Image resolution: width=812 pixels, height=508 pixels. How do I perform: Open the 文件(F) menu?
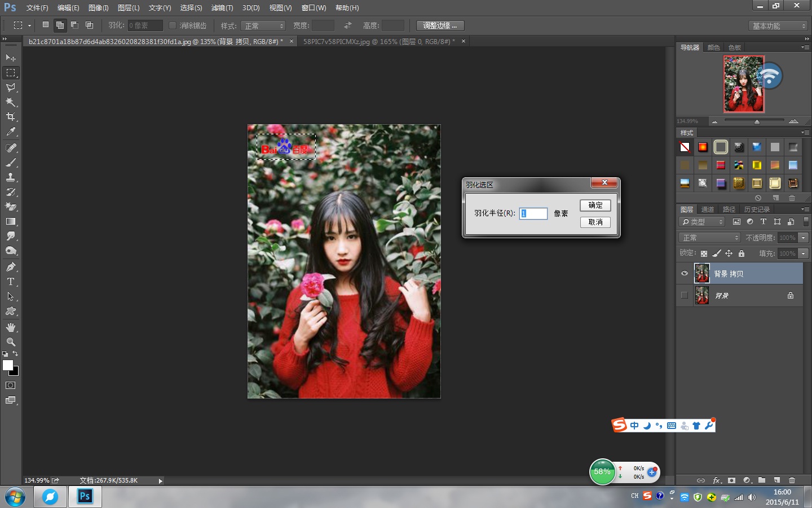[37, 8]
